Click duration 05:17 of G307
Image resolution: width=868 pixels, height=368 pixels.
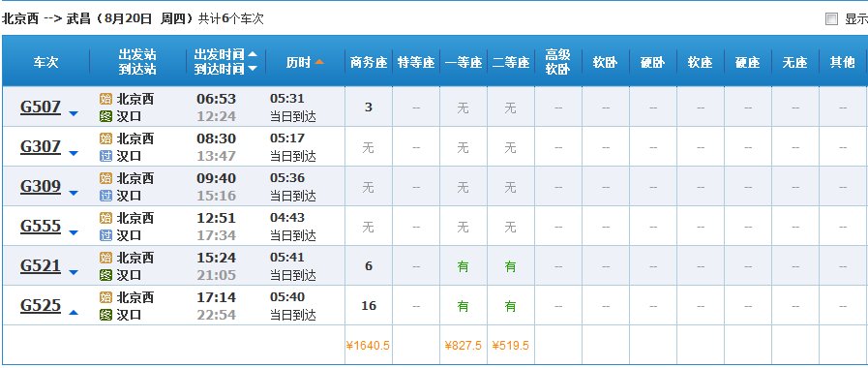tap(287, 138)
